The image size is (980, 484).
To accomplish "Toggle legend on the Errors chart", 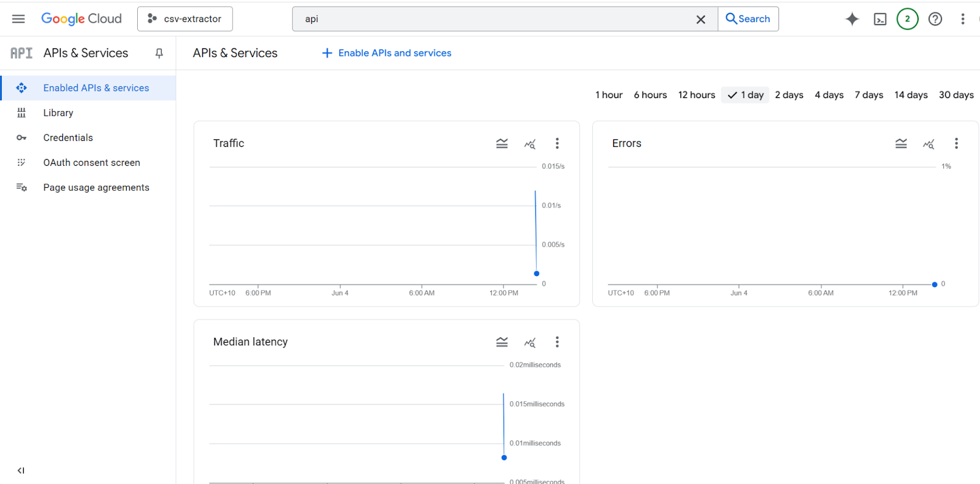I will (x=901, y=144).
